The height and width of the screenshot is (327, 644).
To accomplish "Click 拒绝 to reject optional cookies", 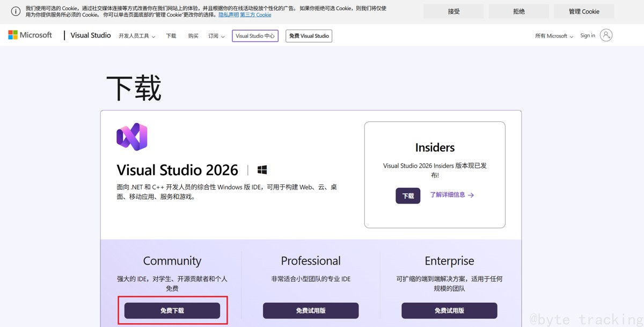I will pyautogui.click(x=518, y=11).
